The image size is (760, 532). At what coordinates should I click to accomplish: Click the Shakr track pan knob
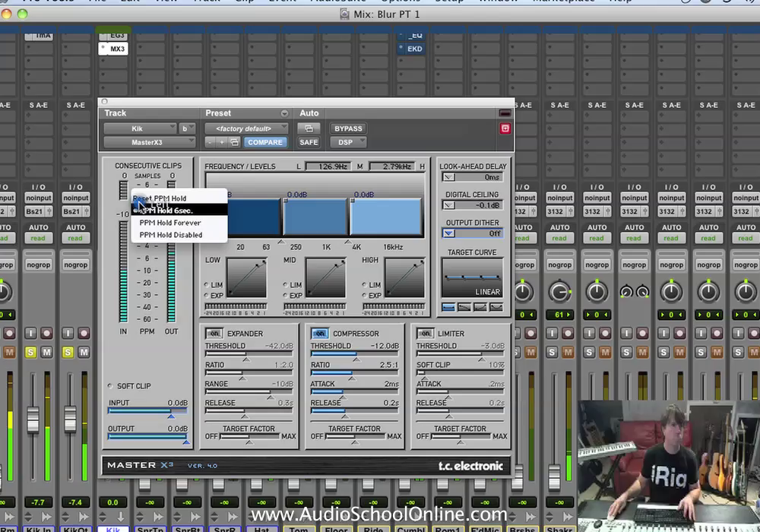pyautogui.click(x=559, y=292)
